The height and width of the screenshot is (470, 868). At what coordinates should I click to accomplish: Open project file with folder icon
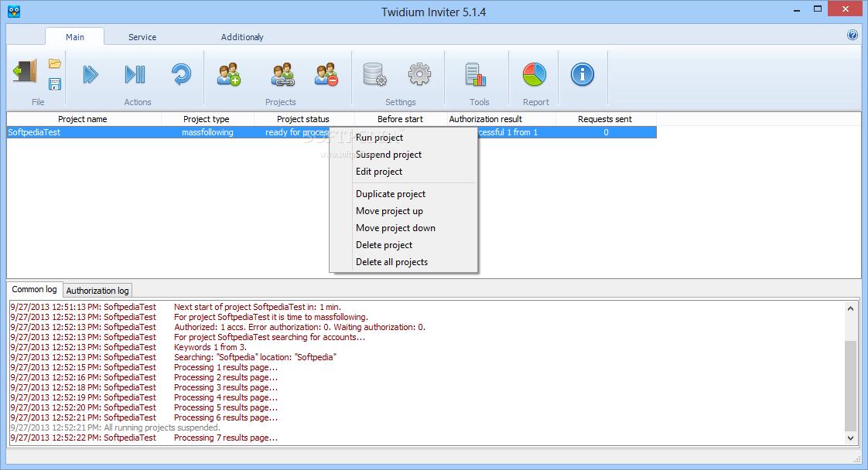(54, 63)
